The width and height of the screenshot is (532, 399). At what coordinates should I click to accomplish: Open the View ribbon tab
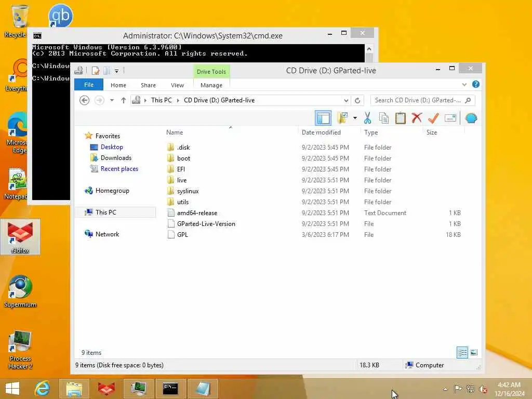click(x=178, y=85)
